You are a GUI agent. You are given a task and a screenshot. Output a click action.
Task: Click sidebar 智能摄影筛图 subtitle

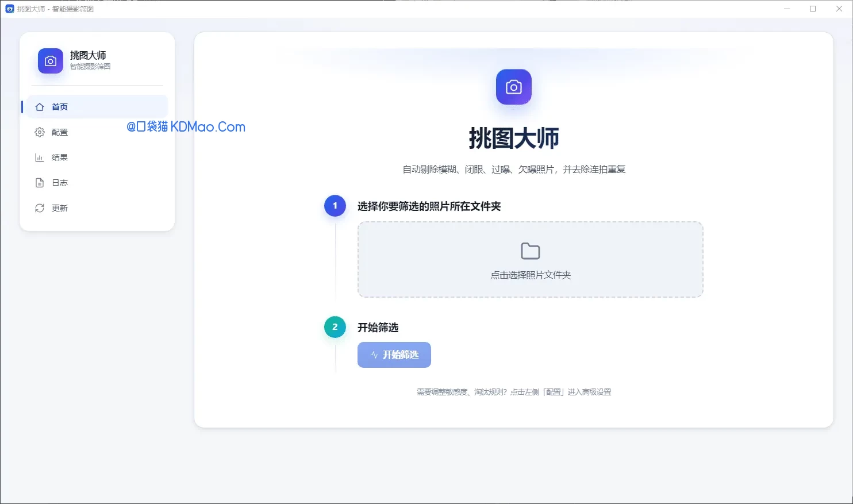[x=90, y=67]
